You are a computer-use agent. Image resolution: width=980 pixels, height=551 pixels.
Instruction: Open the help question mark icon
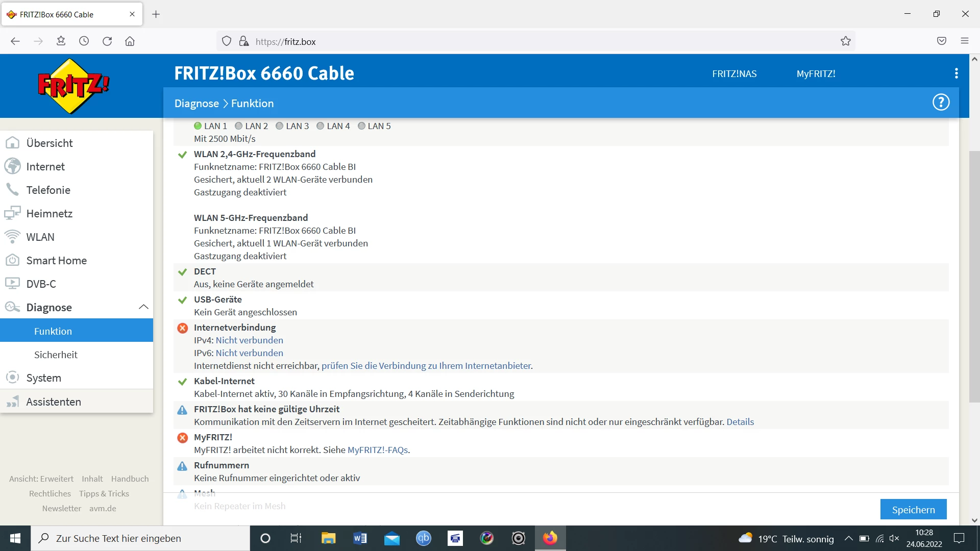click(x=941, y=103)
